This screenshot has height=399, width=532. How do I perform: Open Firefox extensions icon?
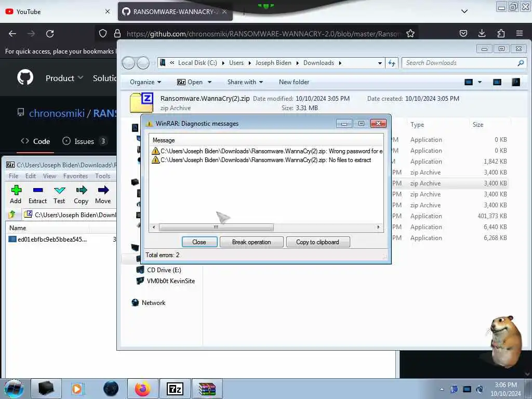[x=501, y=33]
